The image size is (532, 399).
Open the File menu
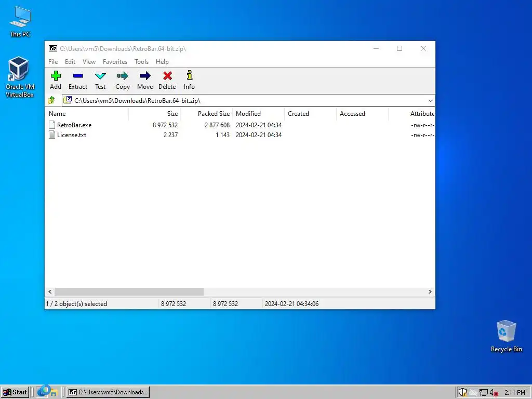53,62
